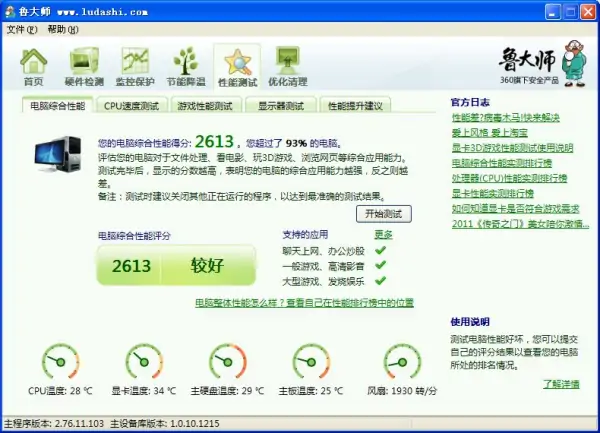The image size is (600, 433).
Task: Click the 显卡温度 gauge dial
Action: coord(144,361)
